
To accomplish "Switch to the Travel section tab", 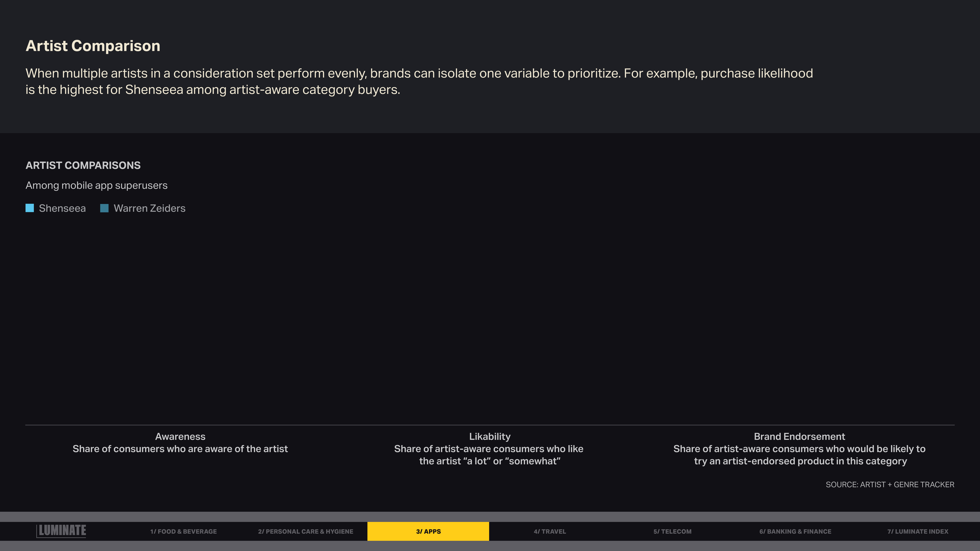I will pos(550,531).
